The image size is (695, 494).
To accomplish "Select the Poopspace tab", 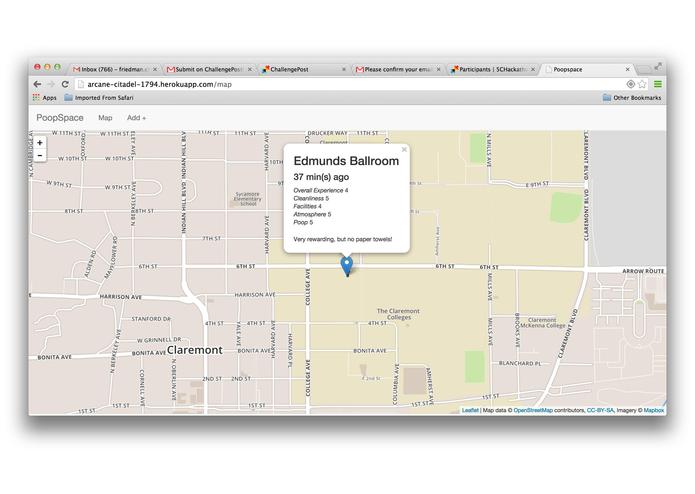I will click(587, 69).
